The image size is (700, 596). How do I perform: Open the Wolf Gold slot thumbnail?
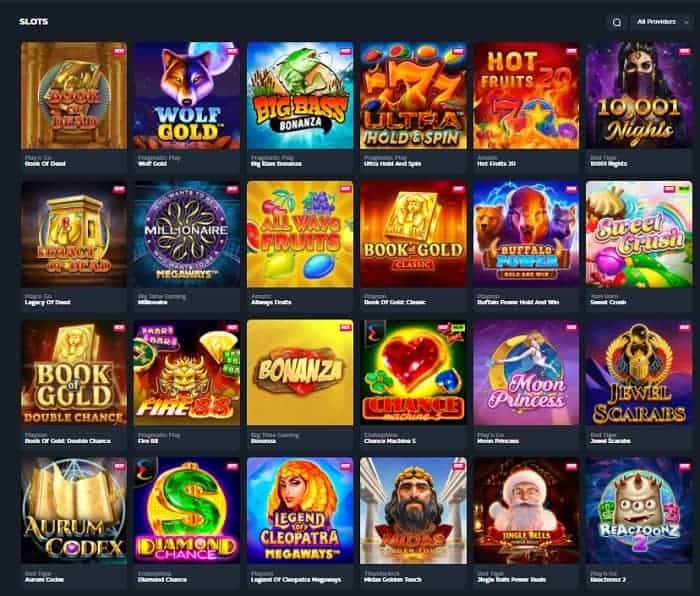tap(187, 96)
